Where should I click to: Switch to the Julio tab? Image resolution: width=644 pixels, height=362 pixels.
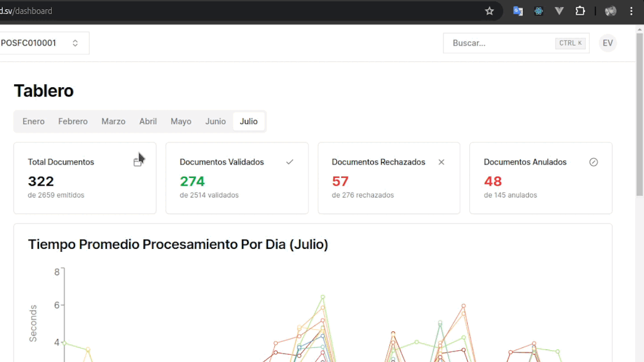click(x=249, y=121)
